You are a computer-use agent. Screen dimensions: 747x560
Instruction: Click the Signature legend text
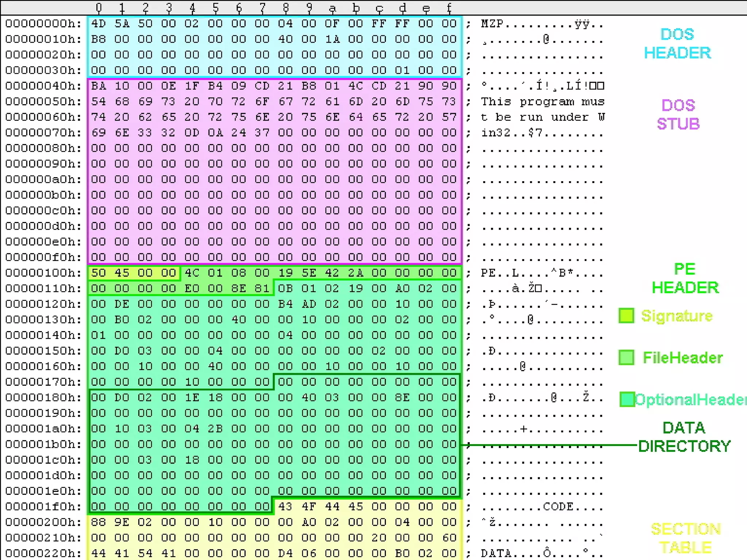(677, 316)
